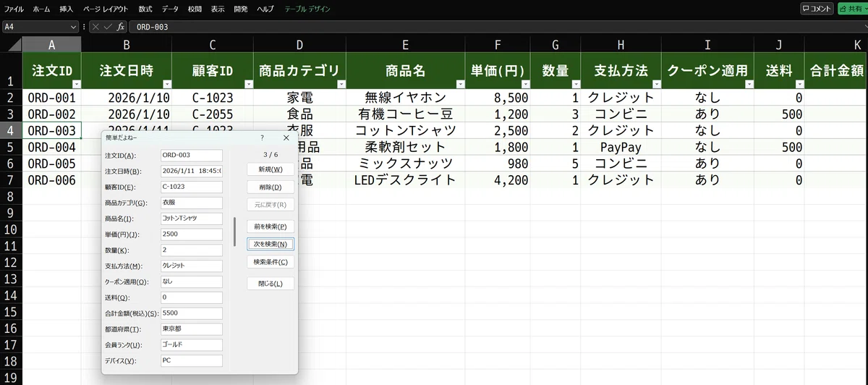
Task: Open the 数量 column filter dropdown
Action: [575, 84]
